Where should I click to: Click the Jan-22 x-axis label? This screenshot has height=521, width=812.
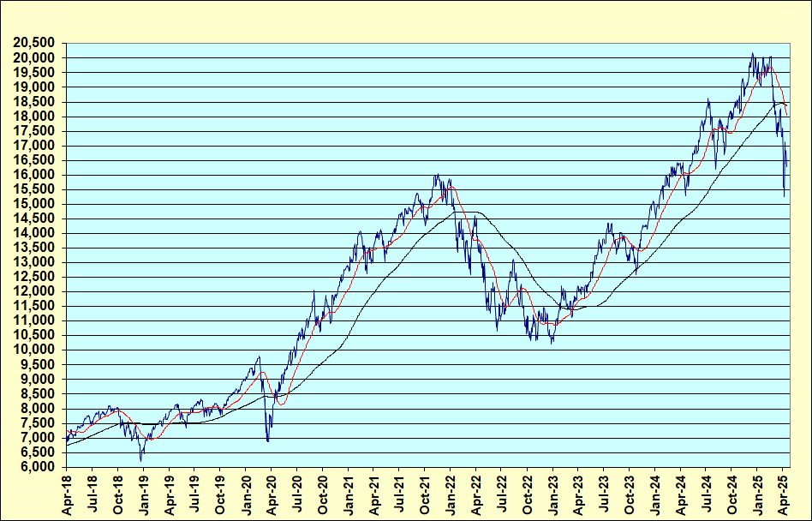(451, 495)
